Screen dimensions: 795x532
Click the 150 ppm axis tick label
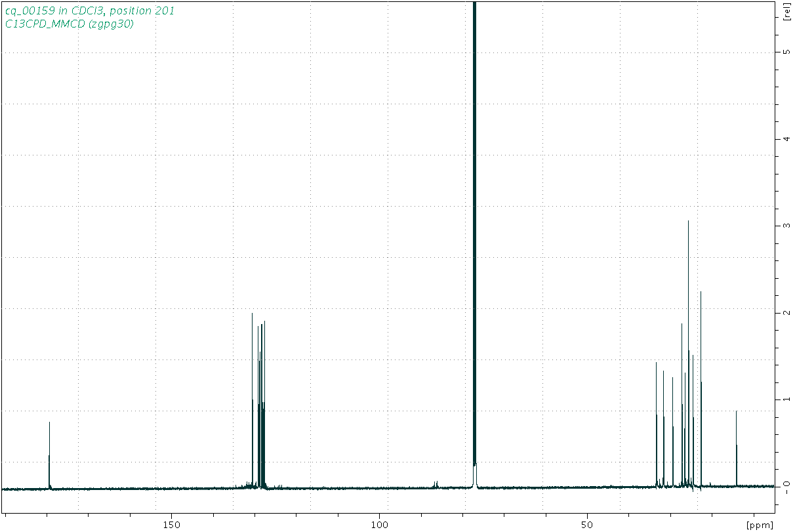click(172, 525)
